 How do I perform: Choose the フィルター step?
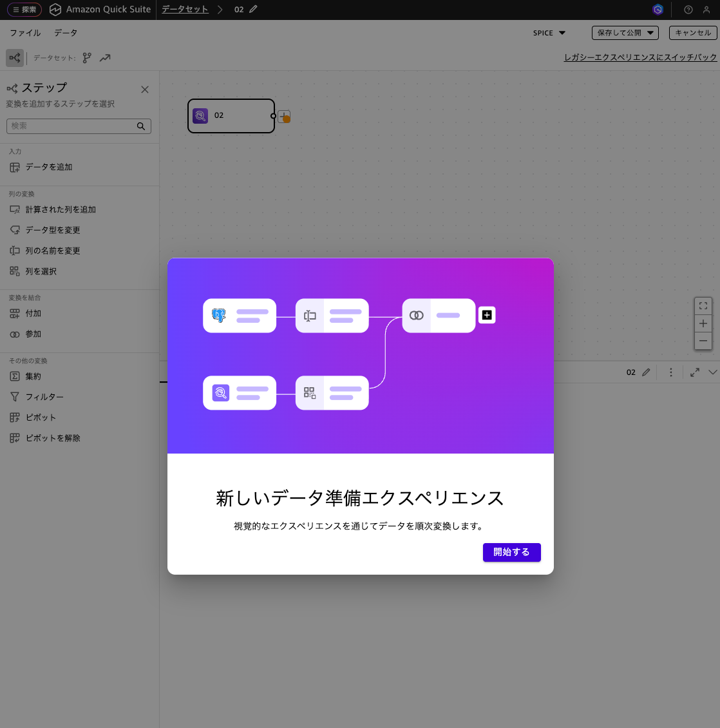pos(44,397)
